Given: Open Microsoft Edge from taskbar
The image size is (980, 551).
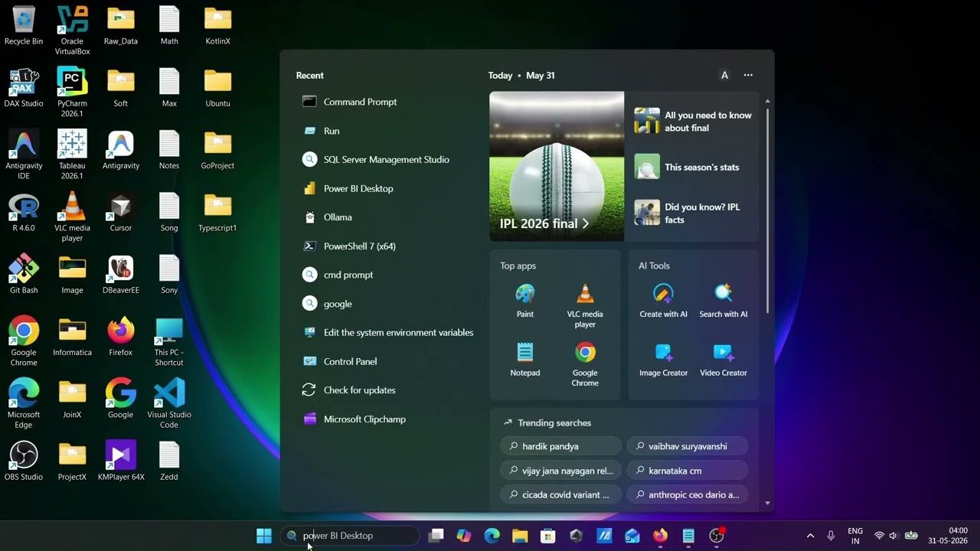Looking at the screenshot, I should click(x=492, y=536).
